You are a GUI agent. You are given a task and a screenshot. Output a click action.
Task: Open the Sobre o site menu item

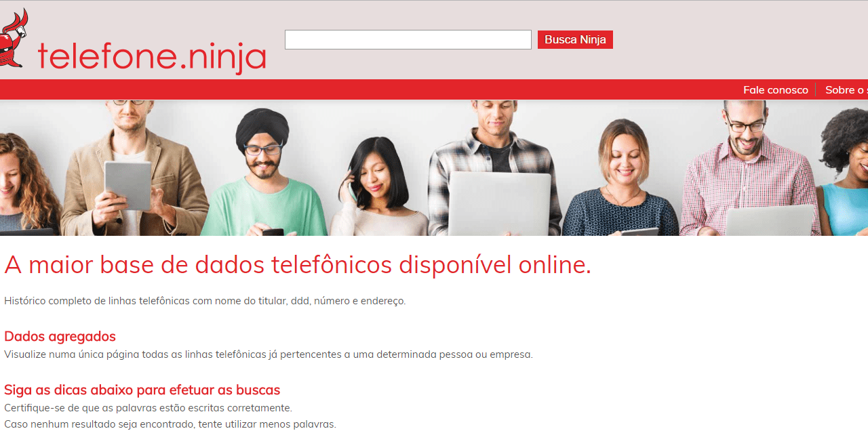tap(846, 89)
